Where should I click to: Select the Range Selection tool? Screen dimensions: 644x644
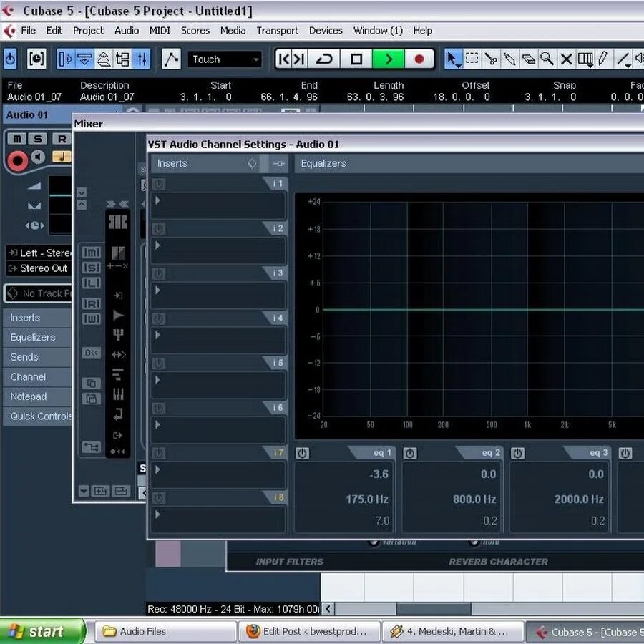(x=472, y=59)
